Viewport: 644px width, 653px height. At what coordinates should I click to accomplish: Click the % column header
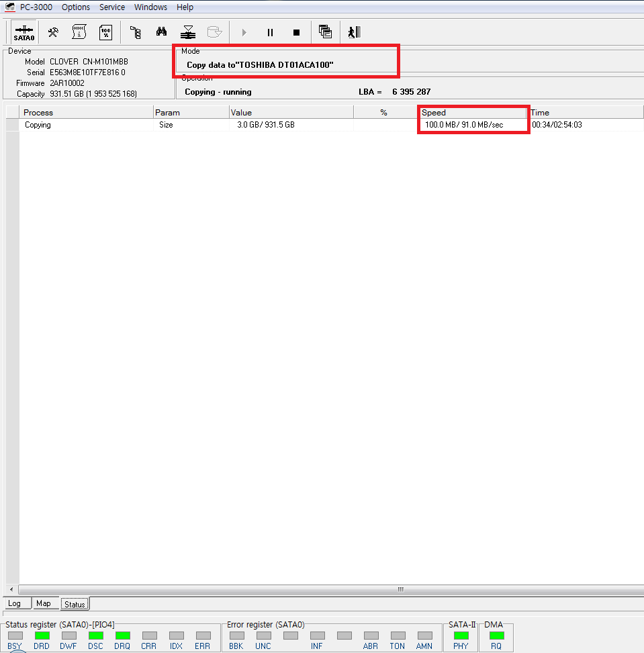(384, 113)
